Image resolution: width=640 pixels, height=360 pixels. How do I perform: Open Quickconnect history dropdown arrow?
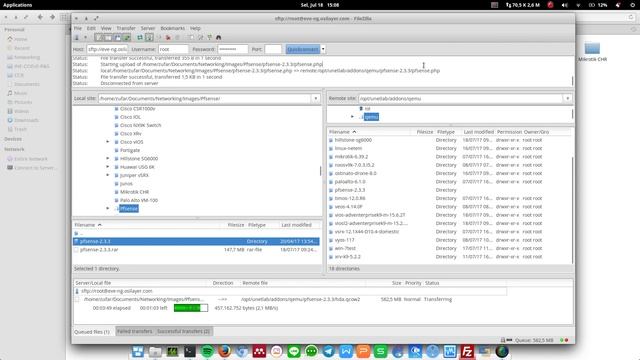click(323, 49)
